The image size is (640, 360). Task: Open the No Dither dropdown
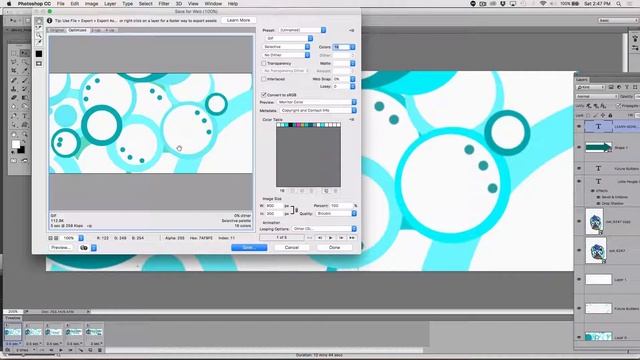click(x=286, y=55)
